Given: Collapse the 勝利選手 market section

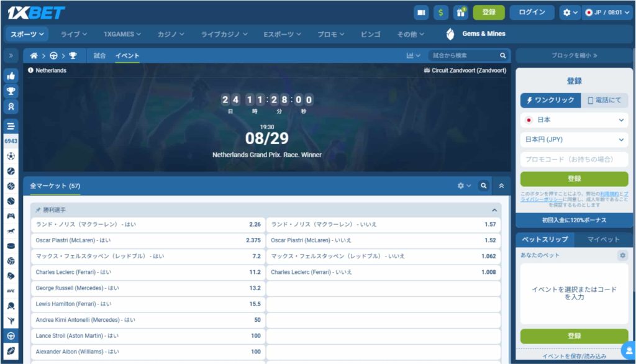Looking at the screenshot, I should coord(494,210).
